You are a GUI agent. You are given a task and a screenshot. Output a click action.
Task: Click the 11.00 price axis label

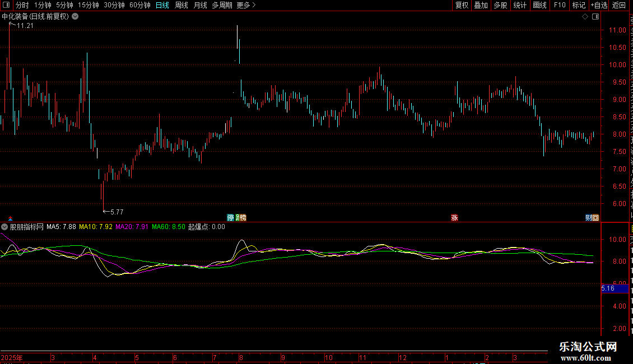click(617, 30)
